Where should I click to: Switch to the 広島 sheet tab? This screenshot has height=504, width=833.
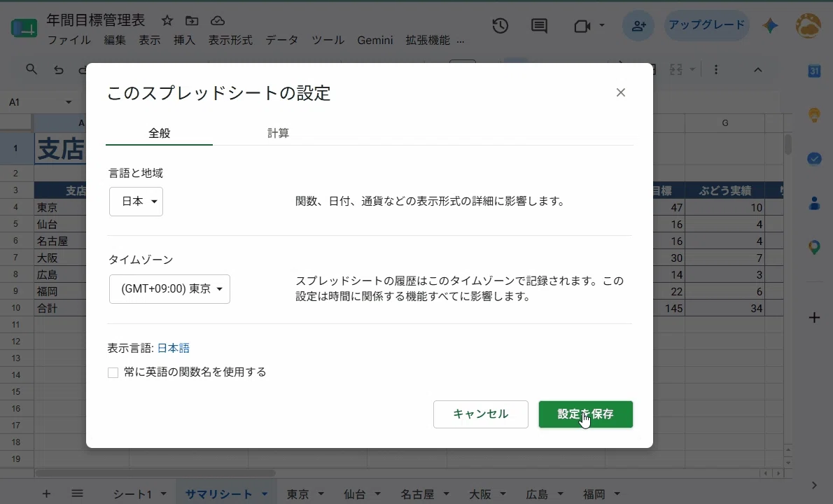tap(537, 494)
